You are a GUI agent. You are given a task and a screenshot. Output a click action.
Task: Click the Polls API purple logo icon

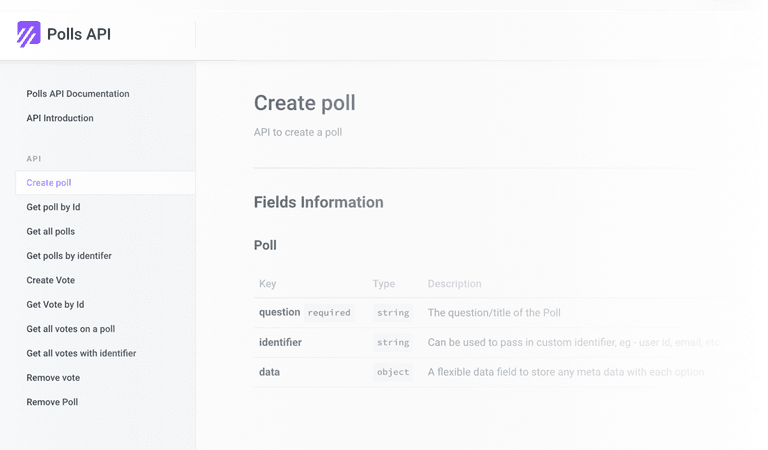(29, 35)
